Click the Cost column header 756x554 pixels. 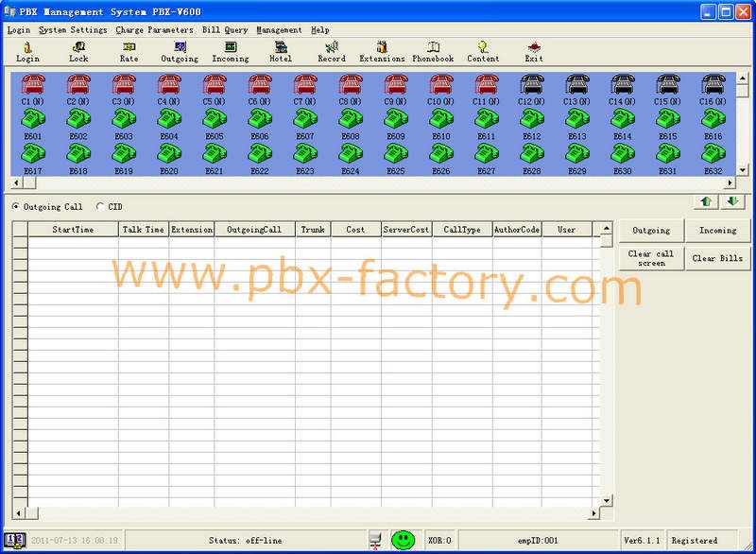[x=356, y=230]
